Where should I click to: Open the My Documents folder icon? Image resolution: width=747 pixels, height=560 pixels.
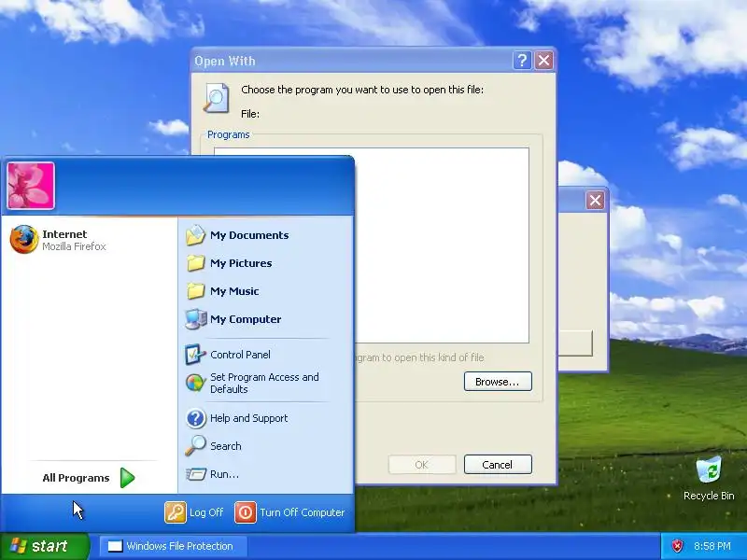tap(195, 235)
